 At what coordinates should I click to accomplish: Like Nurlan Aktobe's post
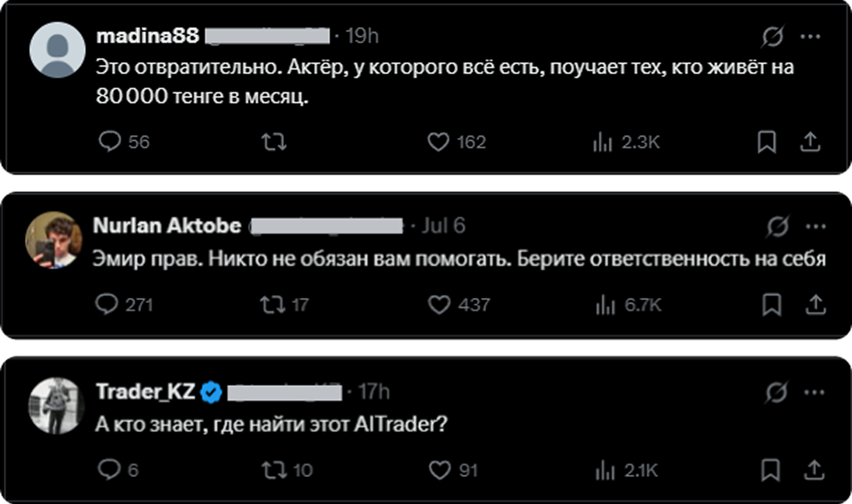tap(439, 304)
